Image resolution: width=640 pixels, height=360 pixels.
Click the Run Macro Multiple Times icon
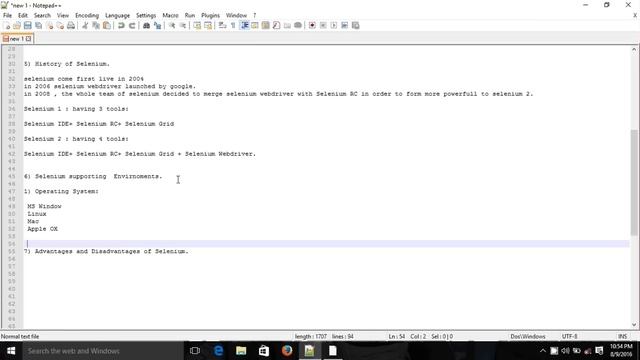[344, 26]
